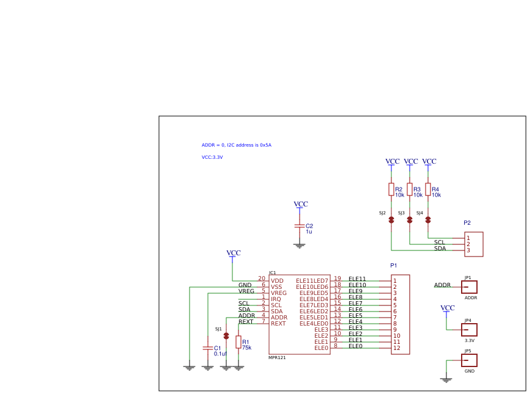Select jumper JP4 labeled 3.3V
This screenshot has width=532, height=397.
[468, 329]
